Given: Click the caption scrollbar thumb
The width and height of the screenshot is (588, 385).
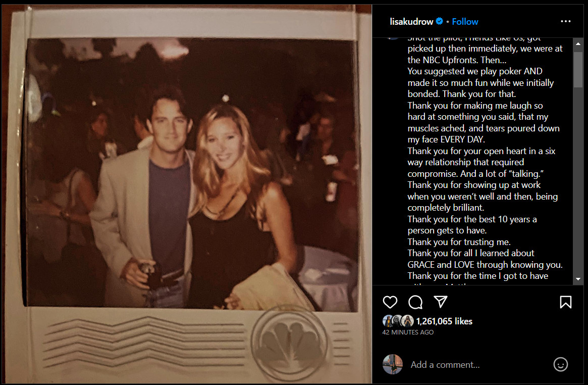Looking at the screenshot, I should click(x=578, y=69).
